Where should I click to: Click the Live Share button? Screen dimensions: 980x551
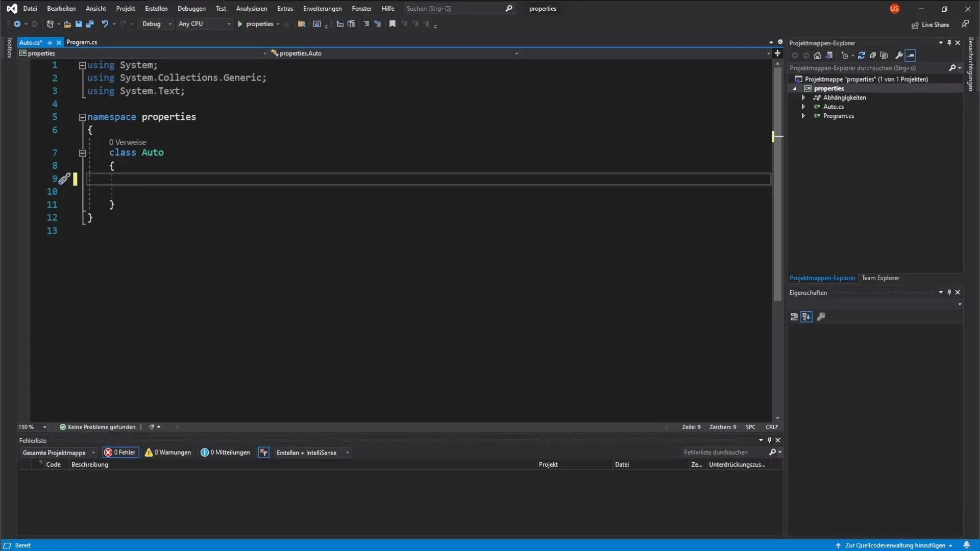930,25
